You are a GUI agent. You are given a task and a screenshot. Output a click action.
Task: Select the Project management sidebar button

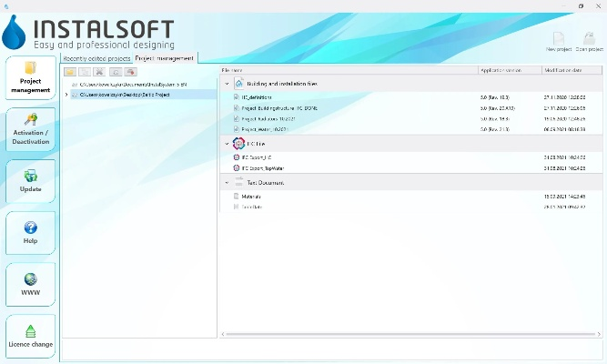30,78
